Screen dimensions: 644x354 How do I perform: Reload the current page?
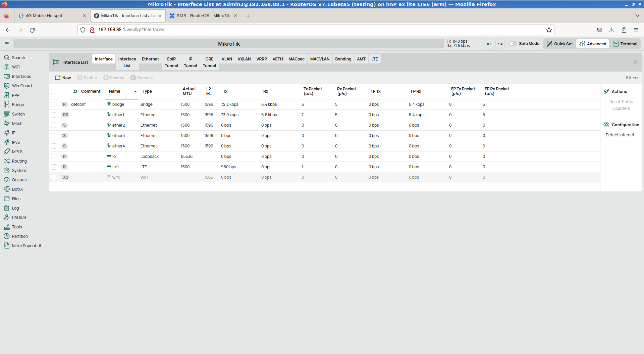click(x=32, y=30)
